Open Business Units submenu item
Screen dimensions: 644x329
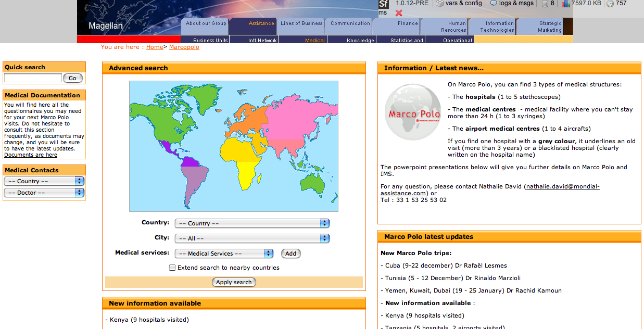205,40
